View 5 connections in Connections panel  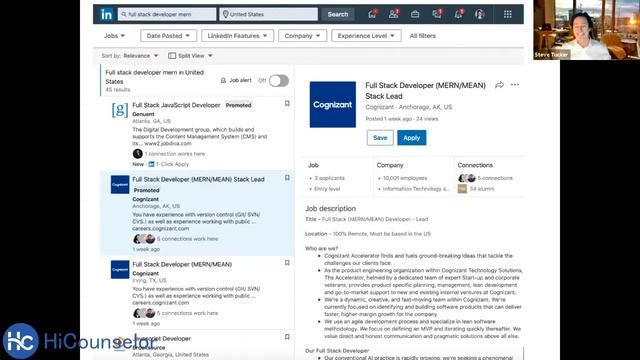coord(495,178)
